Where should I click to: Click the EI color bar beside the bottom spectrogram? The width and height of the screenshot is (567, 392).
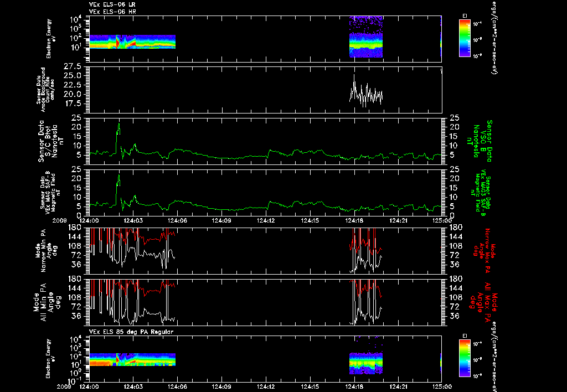pos(465,358)
